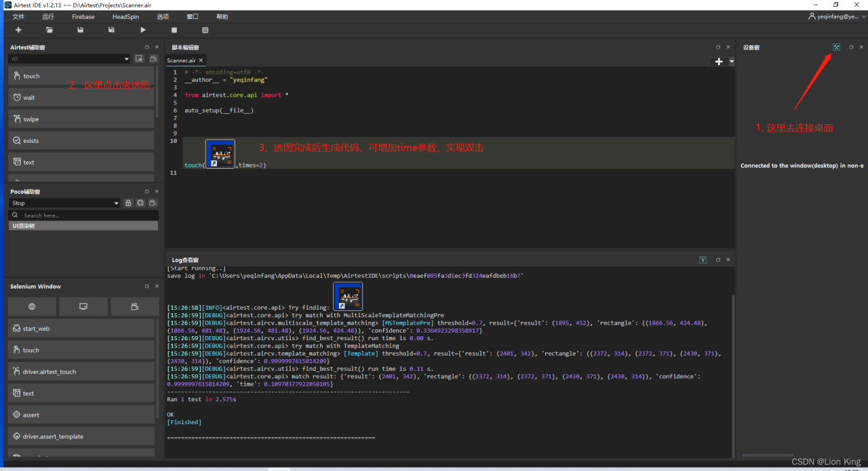The width and height of the screenshot is (868, 471).
Task: Close the Poco辅助窗 panel
Action: coord(157,192)
